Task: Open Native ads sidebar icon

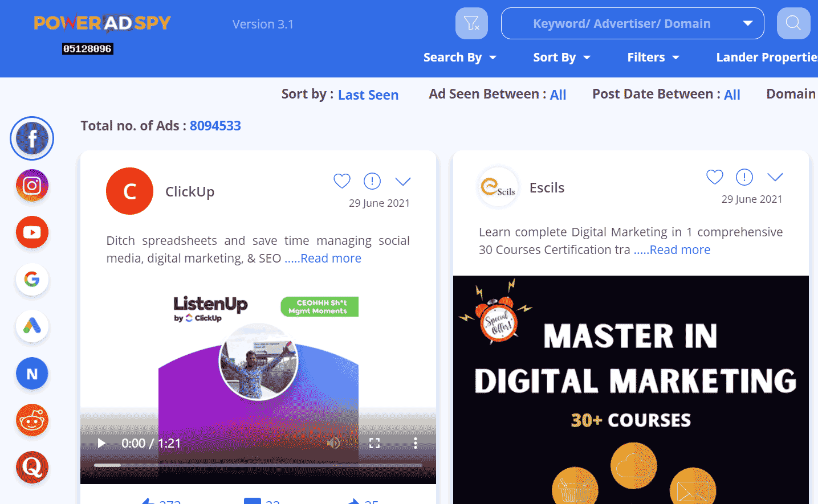Action: point(32,374)
